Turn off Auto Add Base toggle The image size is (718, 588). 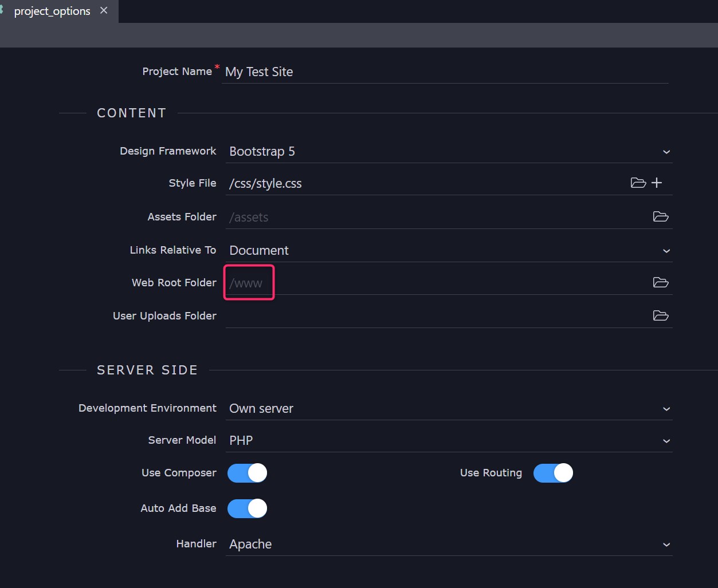click(247, 508)
